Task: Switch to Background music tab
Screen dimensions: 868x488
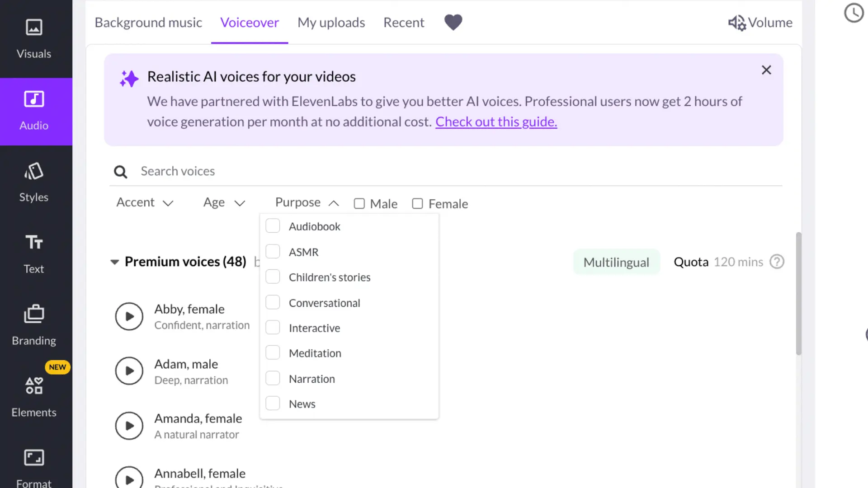Action: click(148, 23)
